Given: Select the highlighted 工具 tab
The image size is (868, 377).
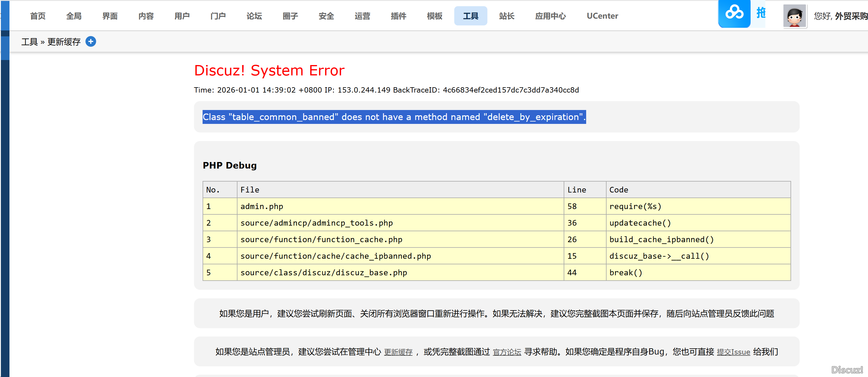Looking at the screenshot, I should point(471,16).
